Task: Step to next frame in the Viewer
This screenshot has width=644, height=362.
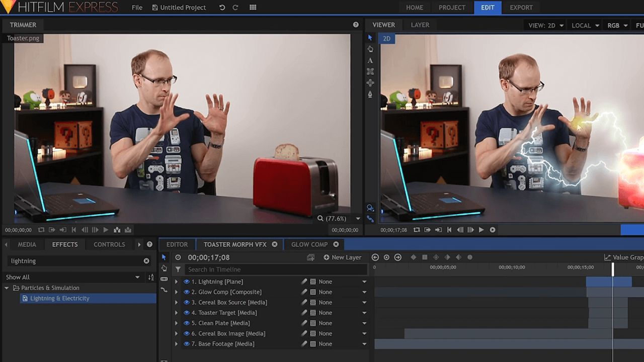Action: pyautogui.click(x=470, y=230)
